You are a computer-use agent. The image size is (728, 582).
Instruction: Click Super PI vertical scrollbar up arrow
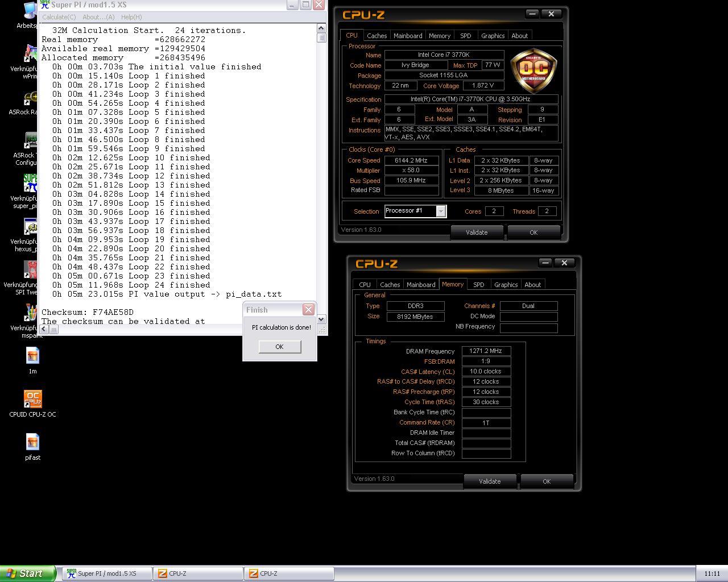(x=321, y=28)
